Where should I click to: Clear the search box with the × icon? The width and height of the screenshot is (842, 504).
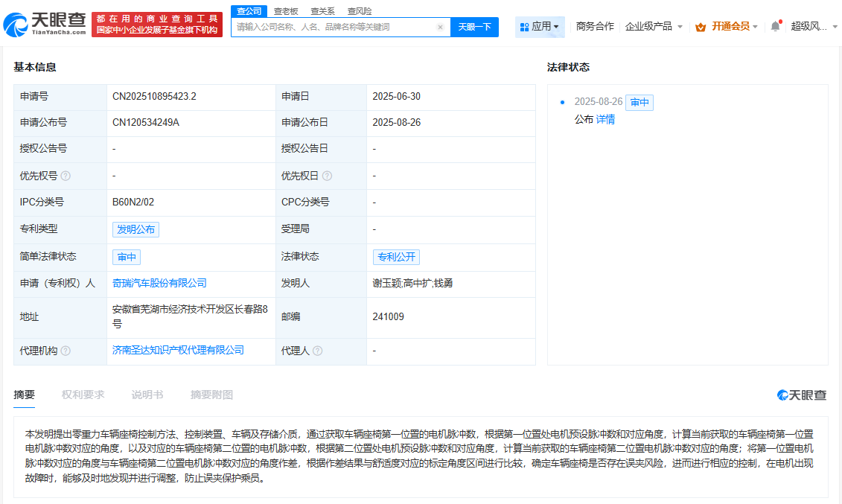[x=439, y=26]
